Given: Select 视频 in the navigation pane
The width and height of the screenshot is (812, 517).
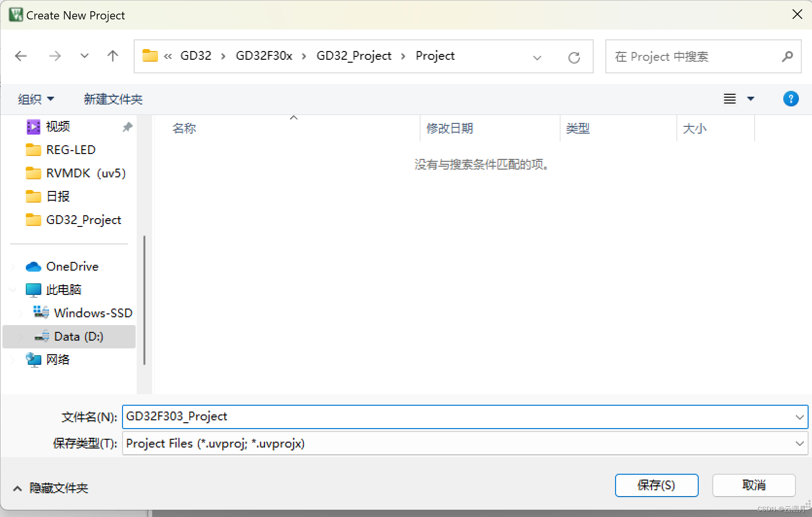Looking at the screenshot, I should click(58, 126).
